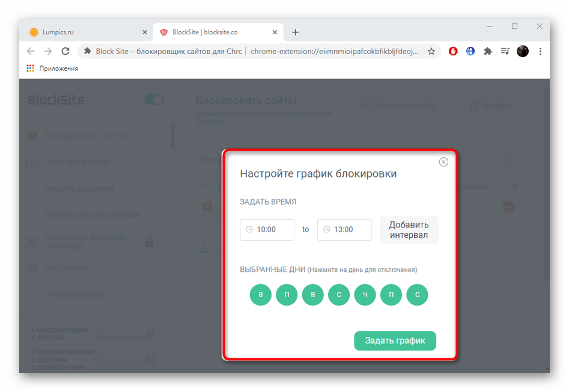This screenshot has height=392, width=569.
Task: Open the Приложения apps shortcut
Action: 52,68
